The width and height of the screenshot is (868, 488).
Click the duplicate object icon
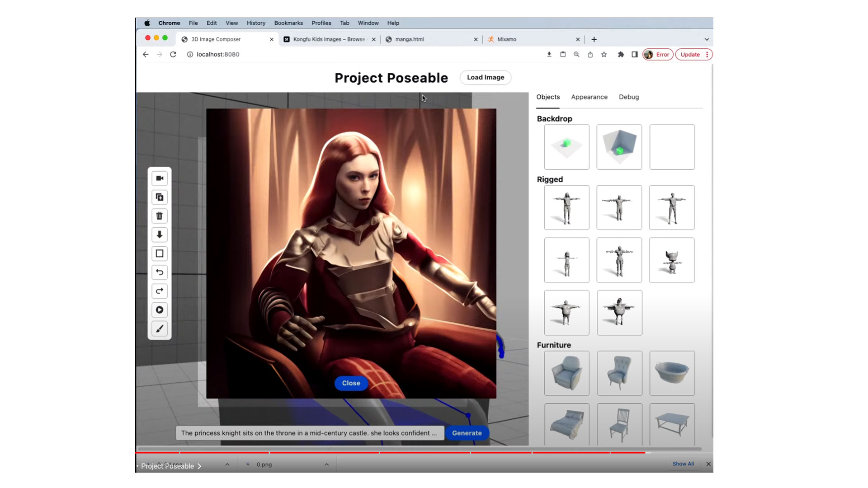[160, 197]
